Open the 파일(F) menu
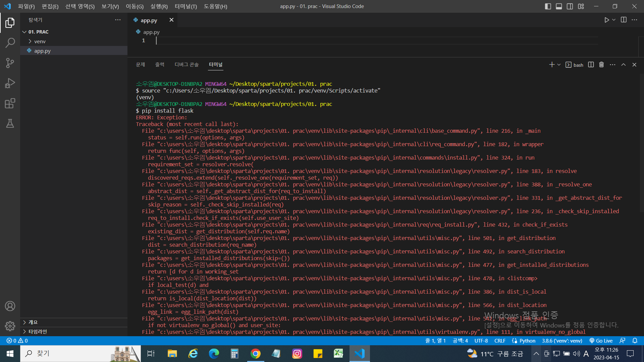 [26, 6]
